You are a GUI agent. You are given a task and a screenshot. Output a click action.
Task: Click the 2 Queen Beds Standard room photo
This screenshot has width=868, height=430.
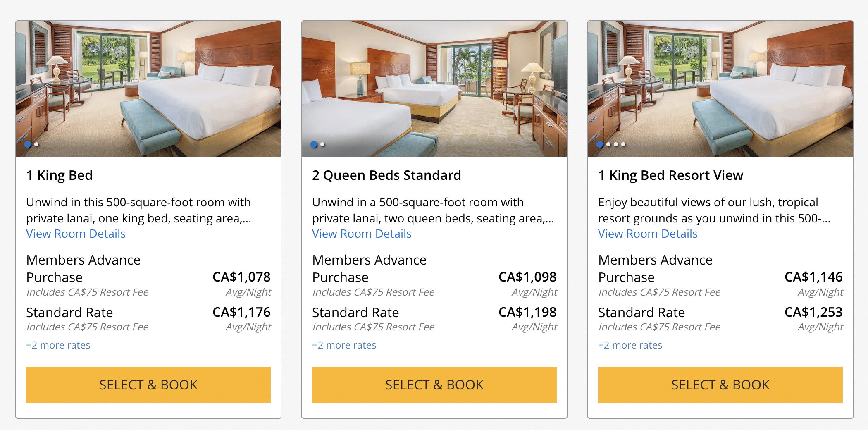[434, 83]
